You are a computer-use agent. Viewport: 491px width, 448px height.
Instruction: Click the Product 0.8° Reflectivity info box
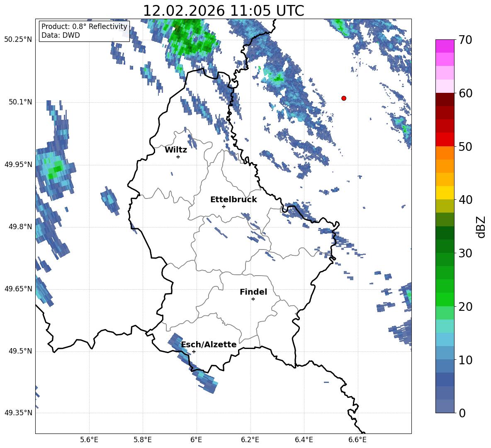(84, 31)
